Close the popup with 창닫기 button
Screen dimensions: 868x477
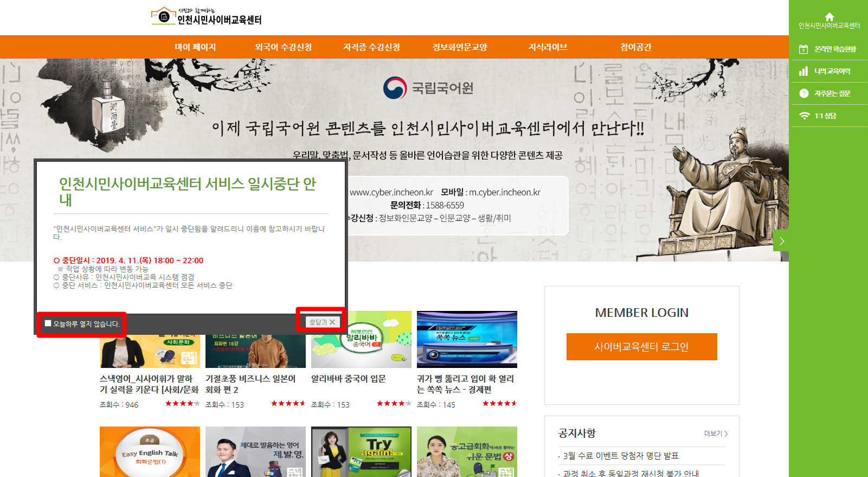coord(323,322)
